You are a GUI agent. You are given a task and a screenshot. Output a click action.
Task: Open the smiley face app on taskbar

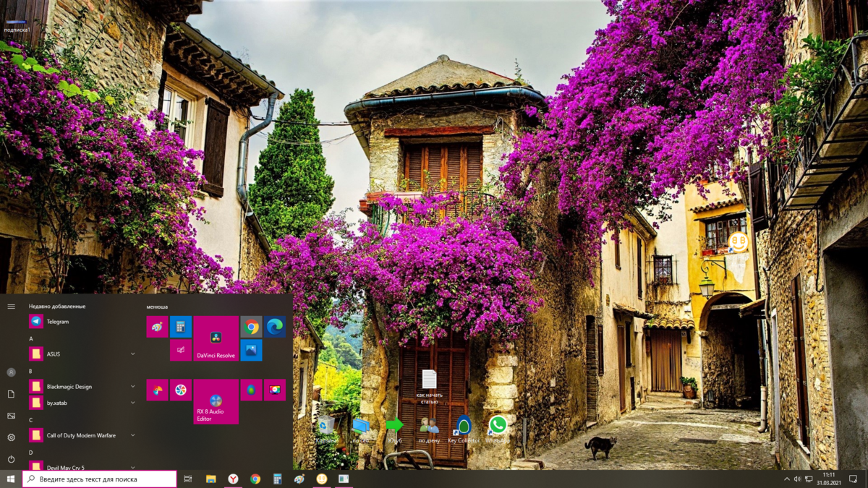point(322,479)
